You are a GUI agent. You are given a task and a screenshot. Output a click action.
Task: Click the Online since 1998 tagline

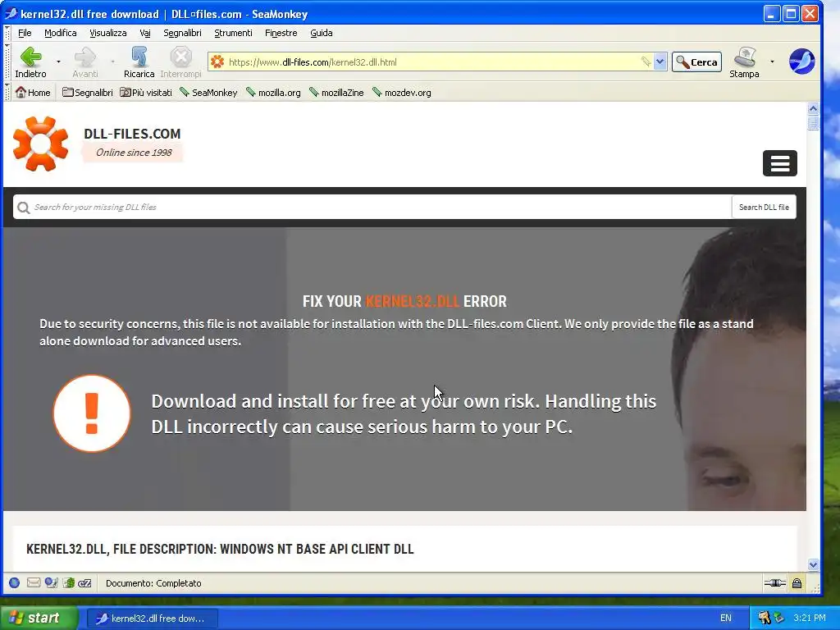pos(134,153)
